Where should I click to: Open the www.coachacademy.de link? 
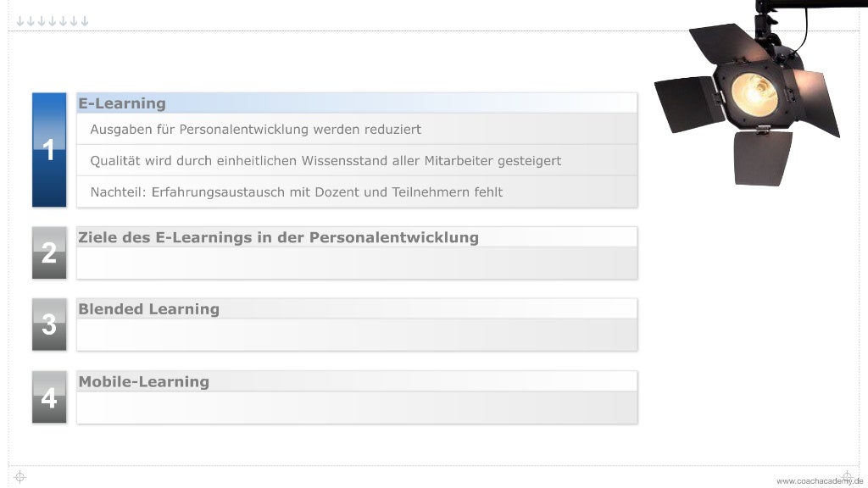pyautogui.click(x=819, y=481)
